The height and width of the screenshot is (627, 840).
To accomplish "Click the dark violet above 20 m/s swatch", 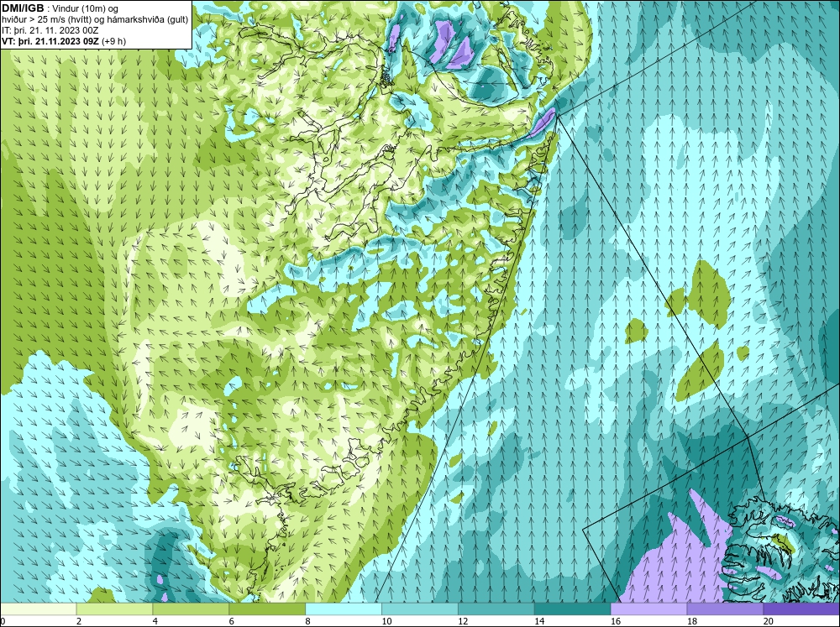I will (x=801, y=609).
